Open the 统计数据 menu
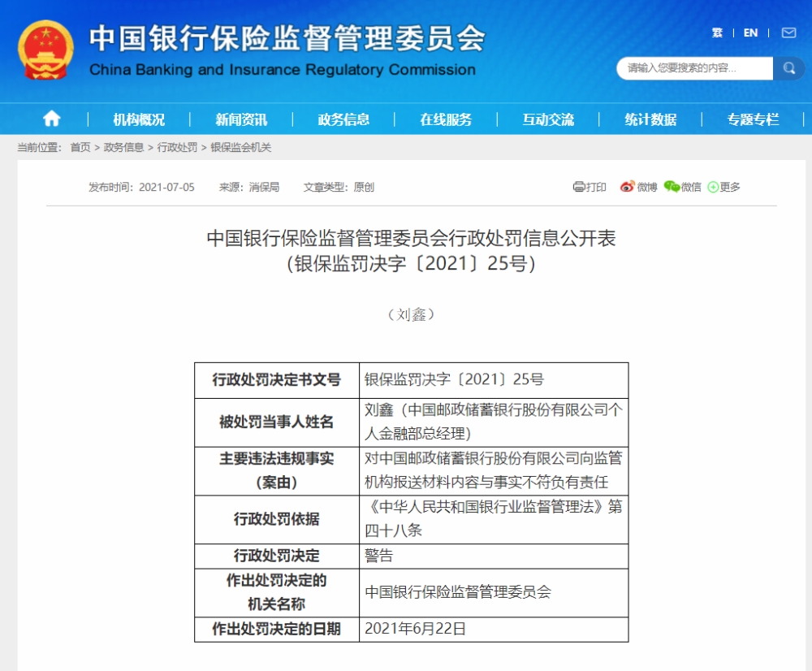Image resolution: width=812 pixels, height=671 pixels. pyautogui.click(x=650, y=119)
